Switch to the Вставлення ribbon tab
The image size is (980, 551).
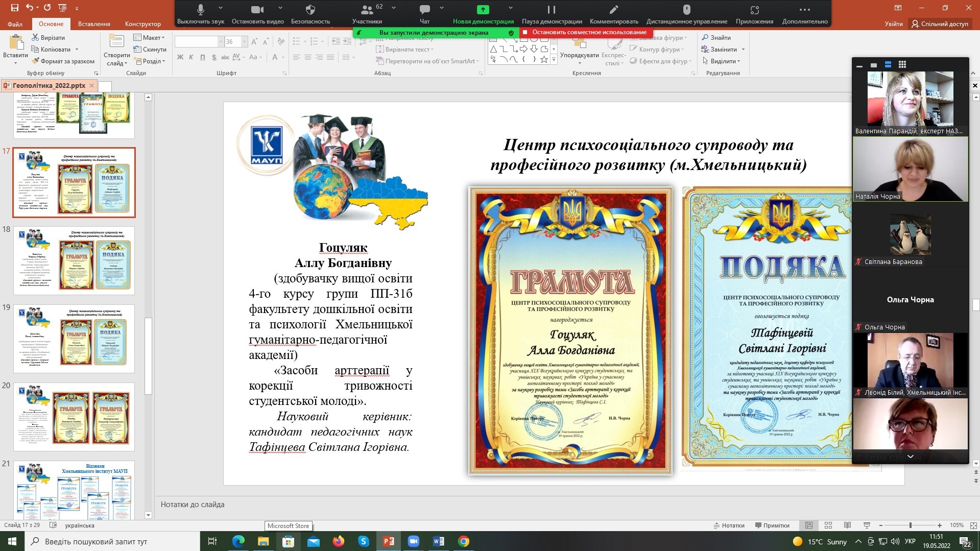94,24
